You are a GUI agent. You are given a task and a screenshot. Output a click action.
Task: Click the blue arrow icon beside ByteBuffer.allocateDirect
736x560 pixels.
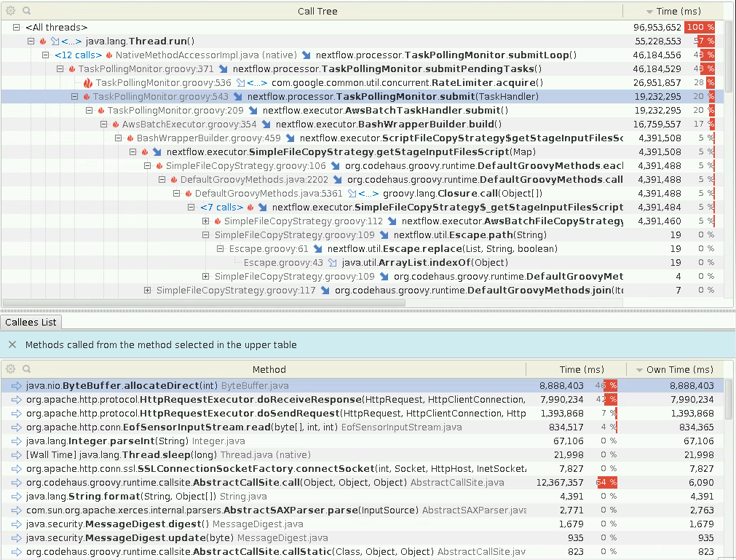coord(16,385)
